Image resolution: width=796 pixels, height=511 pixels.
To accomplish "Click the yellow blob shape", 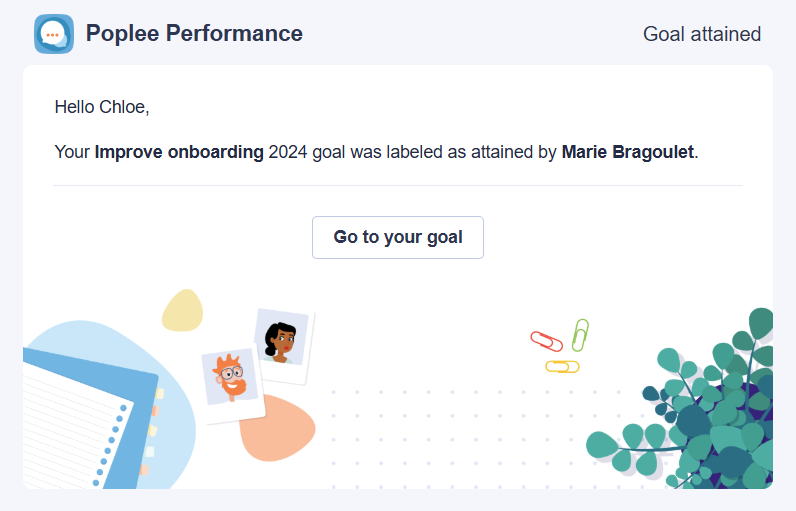I will click(182, 311).
